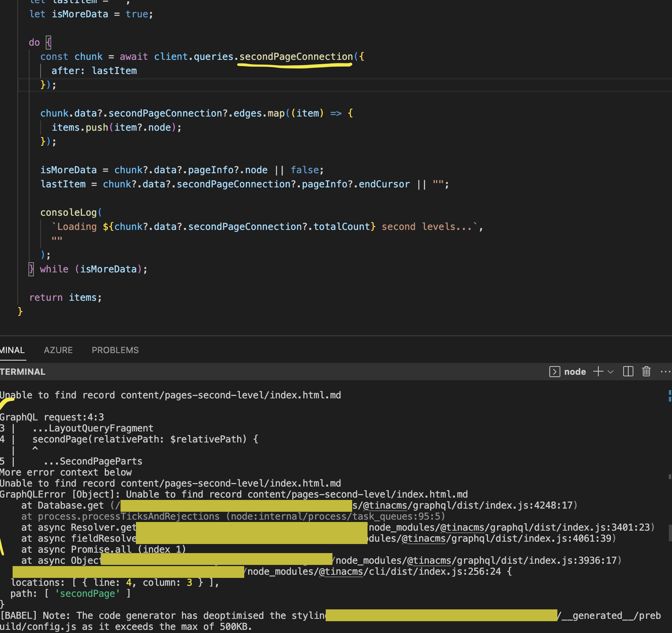This screenshot has width=672, height=633.
Task: Click the highlighted secondPageConnection call in code
Action: [295, 56]
